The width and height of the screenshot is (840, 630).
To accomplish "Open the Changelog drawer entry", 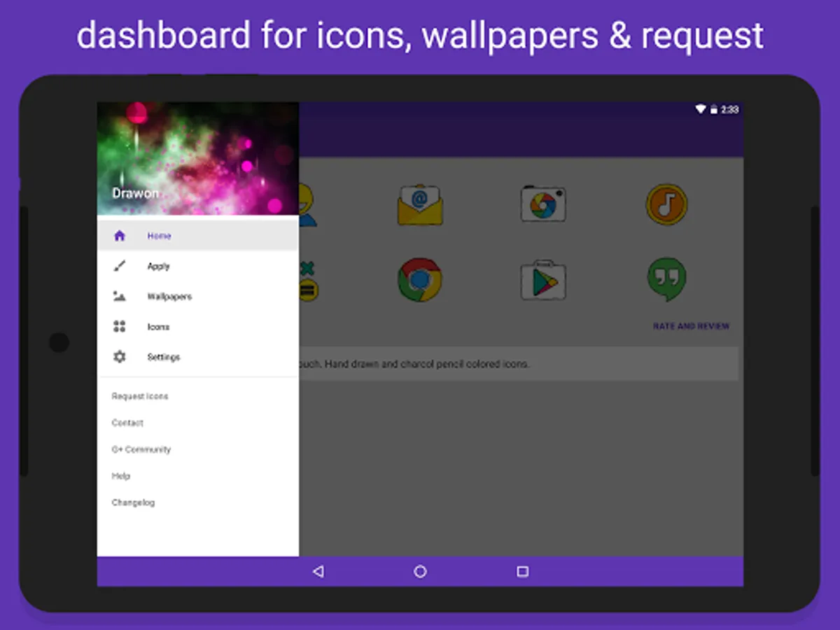I will [x=133, y=503].
